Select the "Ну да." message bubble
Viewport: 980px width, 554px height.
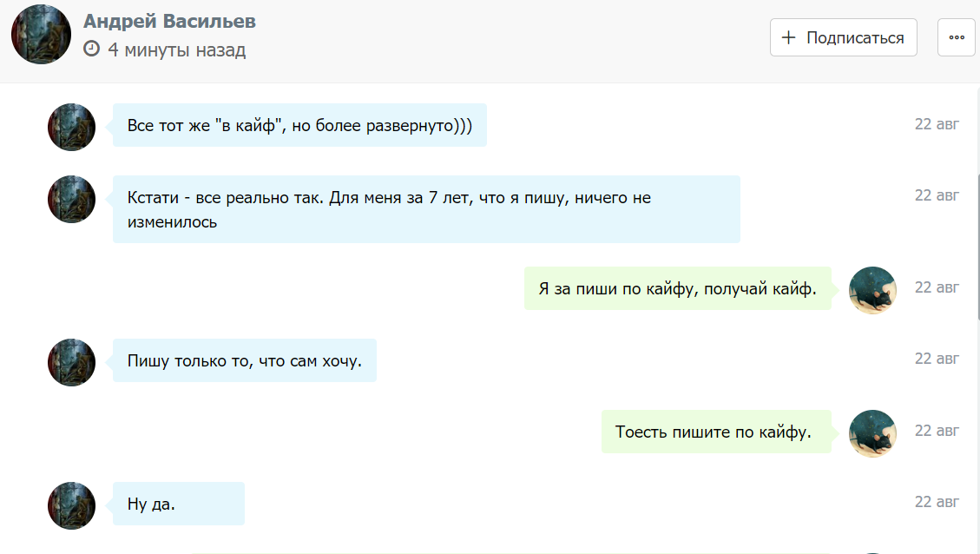(178, 504)
